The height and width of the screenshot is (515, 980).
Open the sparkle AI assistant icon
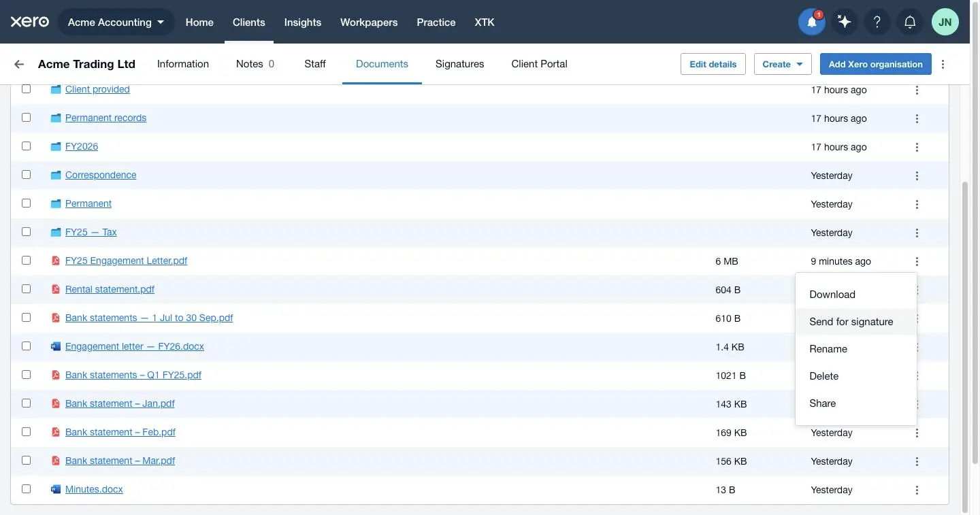[845, 22]
